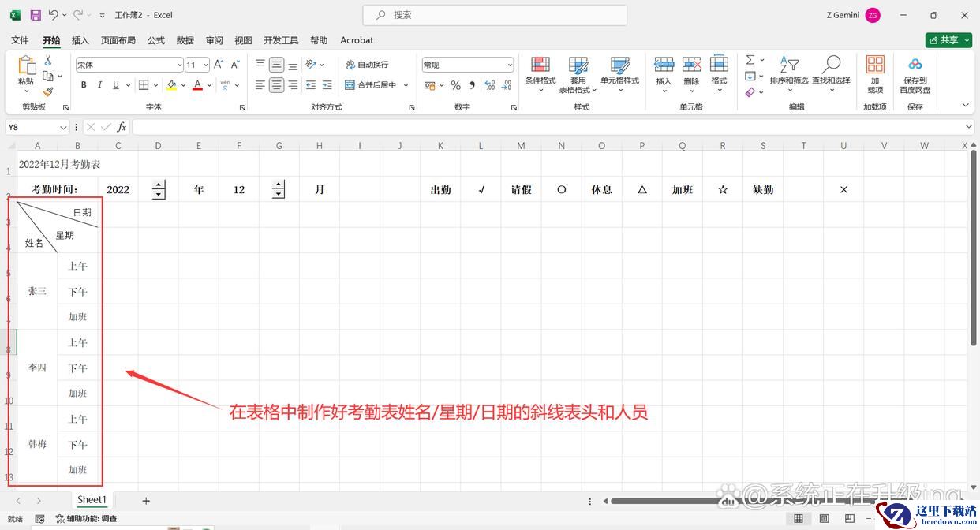This screenshot has height=530, width=980.
Task: Open the Name Box dropdown arrow
Action: tap(63, 127)
